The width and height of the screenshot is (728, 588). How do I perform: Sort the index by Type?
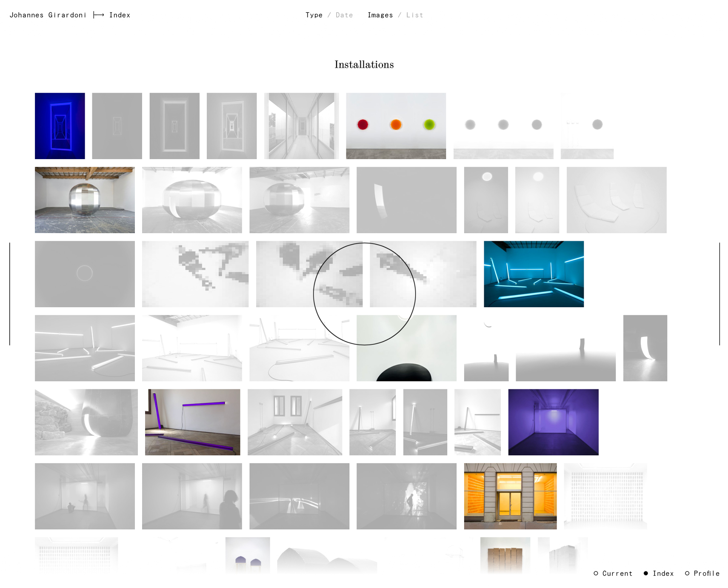coord(314,15)
